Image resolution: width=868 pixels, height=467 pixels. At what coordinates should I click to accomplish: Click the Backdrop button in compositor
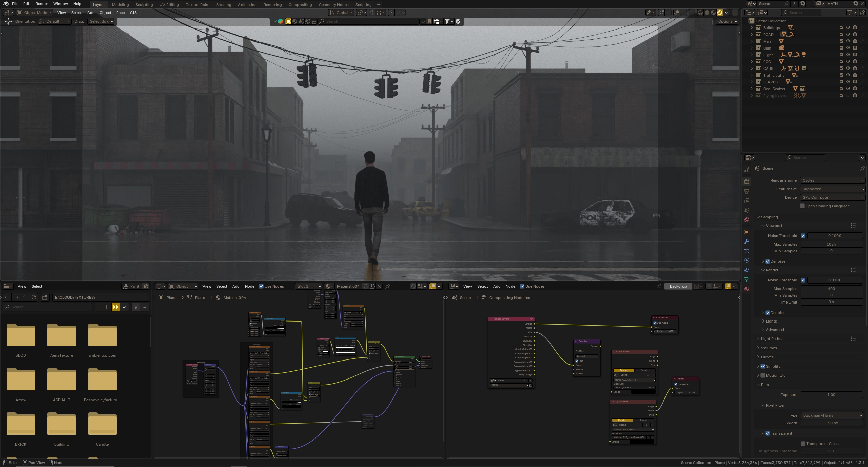click(678, 286)
